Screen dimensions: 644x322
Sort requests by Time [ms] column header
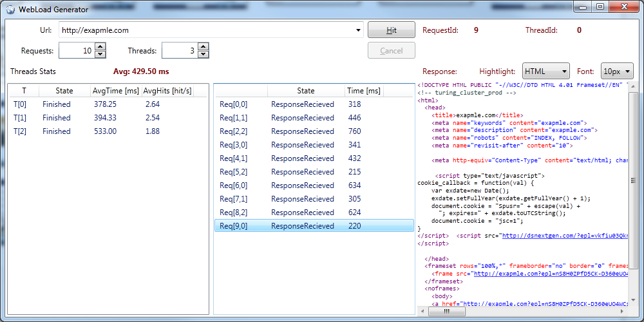[x=363, y=91]
